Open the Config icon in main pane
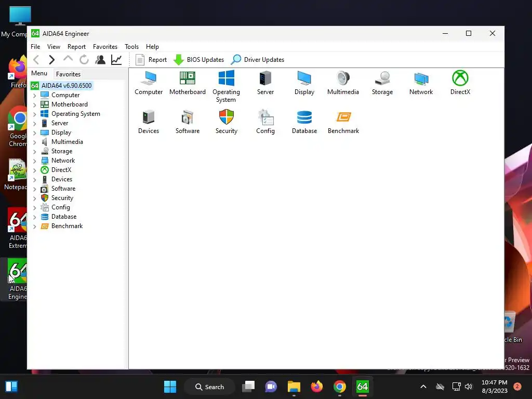 [x=265, y=122]
